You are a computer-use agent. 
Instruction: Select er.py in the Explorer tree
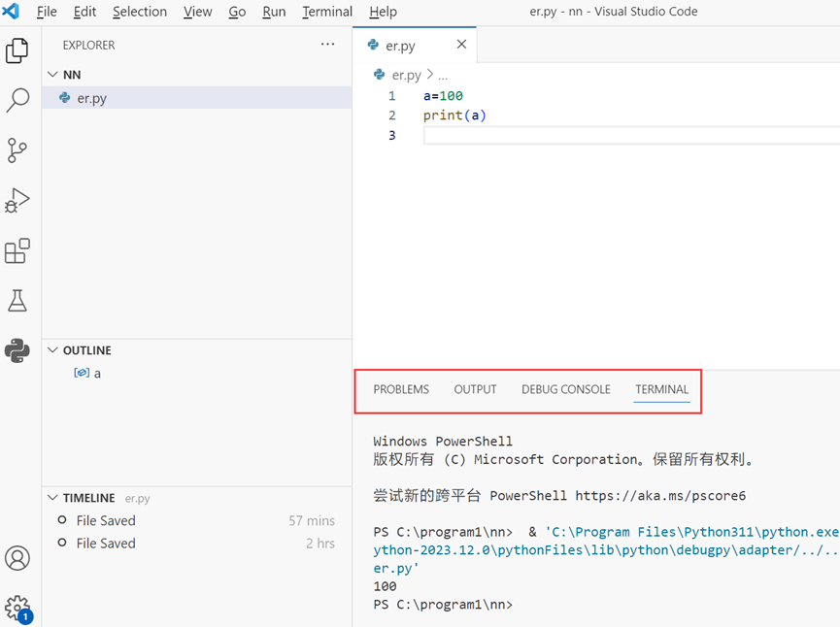pyautogui.click(x=196, y=98)
